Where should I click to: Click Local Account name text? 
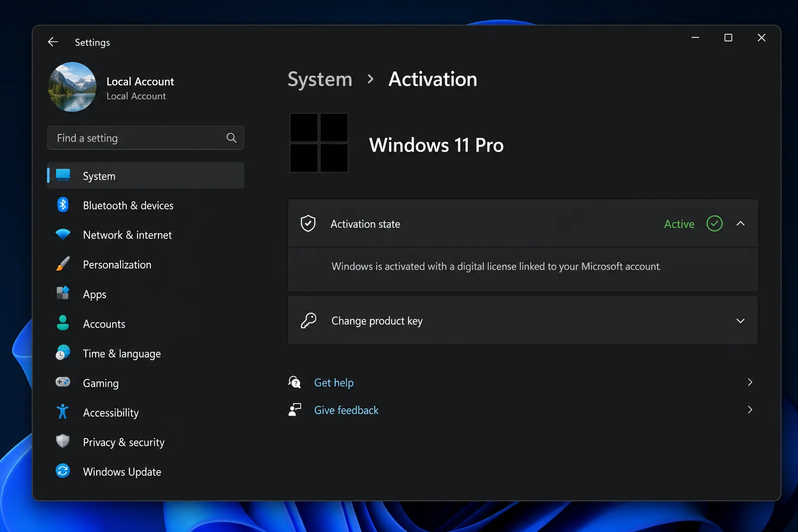140,82
